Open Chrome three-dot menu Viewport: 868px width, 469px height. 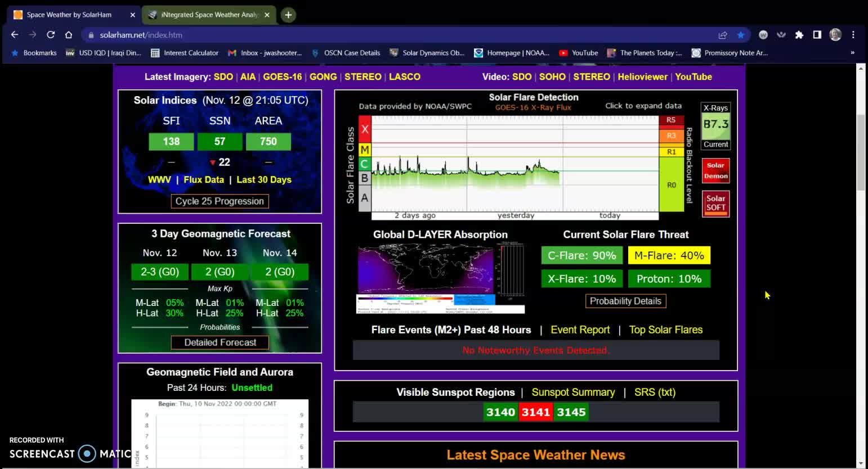[x=853, y=35]
